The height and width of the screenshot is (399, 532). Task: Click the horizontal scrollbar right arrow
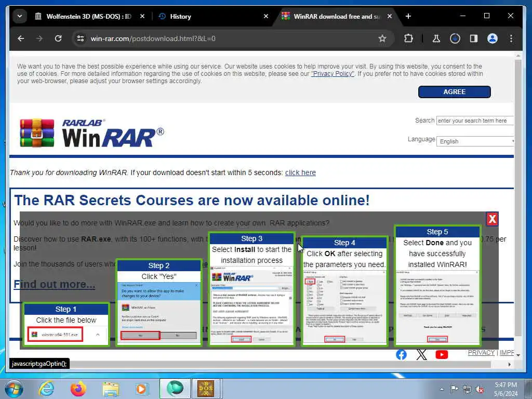coord(509,364)
